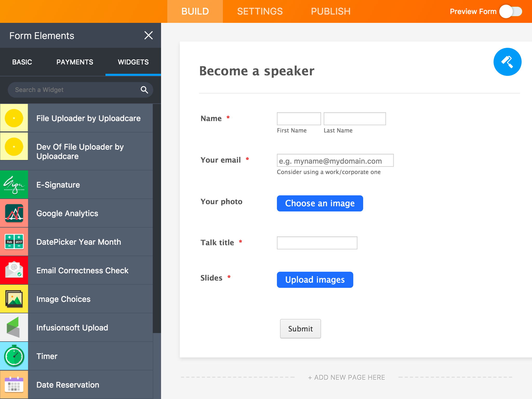Select the Email Correctness Check icon
The height and width of the screenshot is (399, 532).
14,270
